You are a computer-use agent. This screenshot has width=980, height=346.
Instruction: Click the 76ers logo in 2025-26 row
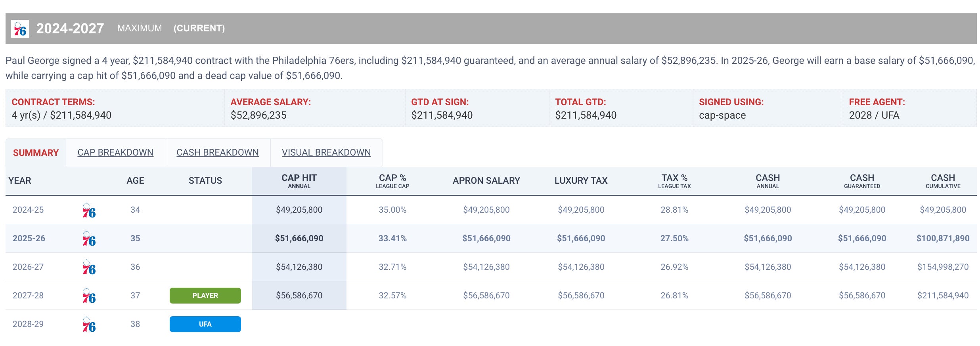[89, 239]
